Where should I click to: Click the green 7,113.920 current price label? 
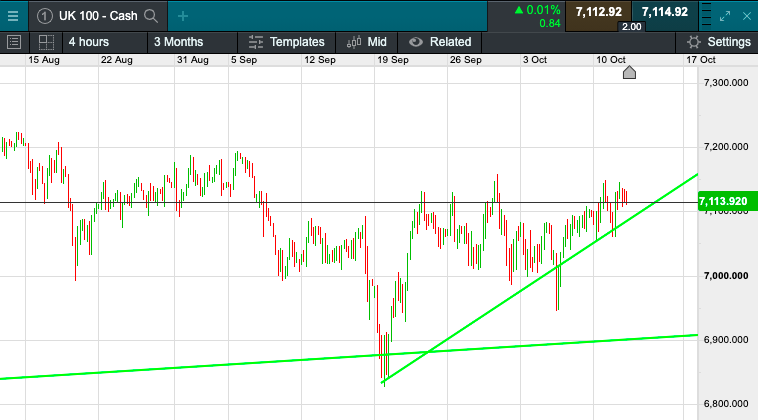724,201
